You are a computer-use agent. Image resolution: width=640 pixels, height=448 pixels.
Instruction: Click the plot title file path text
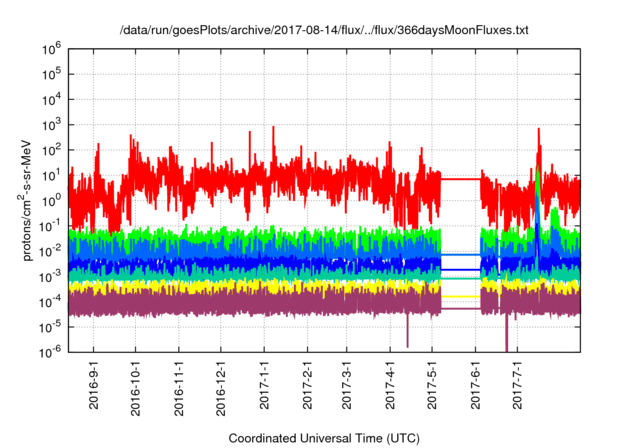[x=324, y=30]
